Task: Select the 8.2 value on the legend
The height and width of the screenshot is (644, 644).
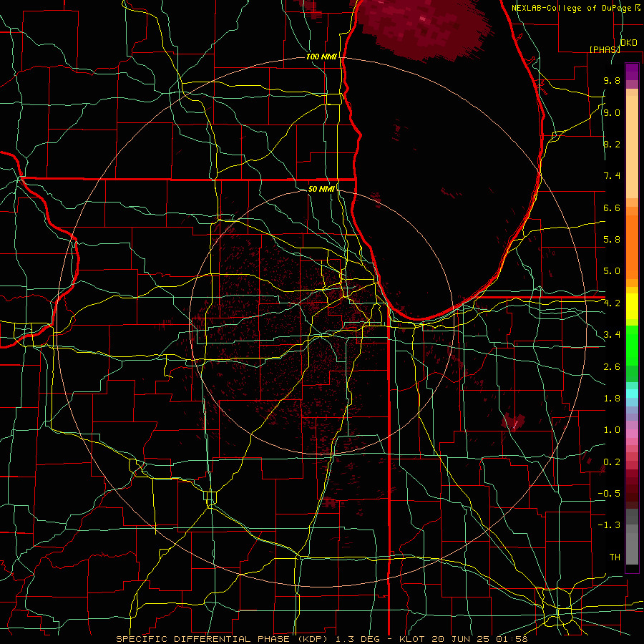Action: [x=612, y=144]
